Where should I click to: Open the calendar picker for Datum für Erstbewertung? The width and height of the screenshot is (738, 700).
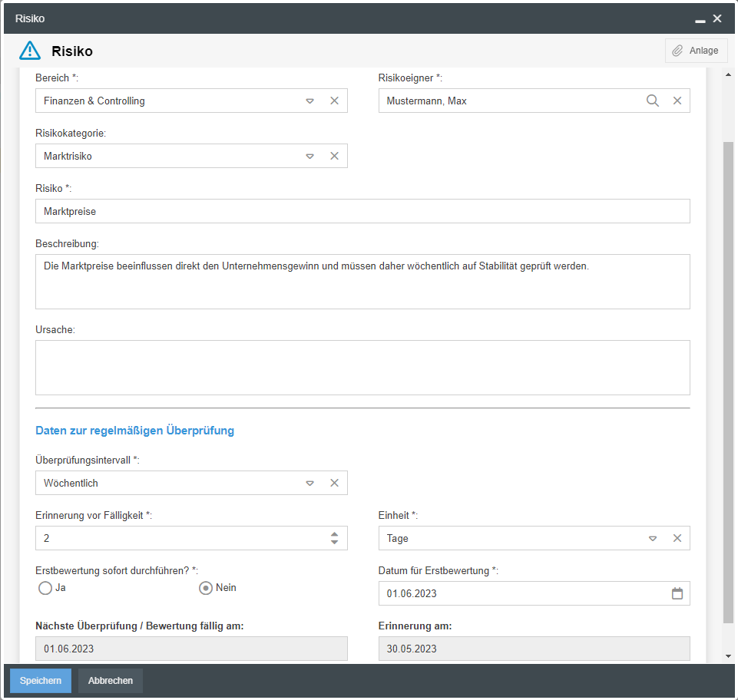tap(677, 593)
